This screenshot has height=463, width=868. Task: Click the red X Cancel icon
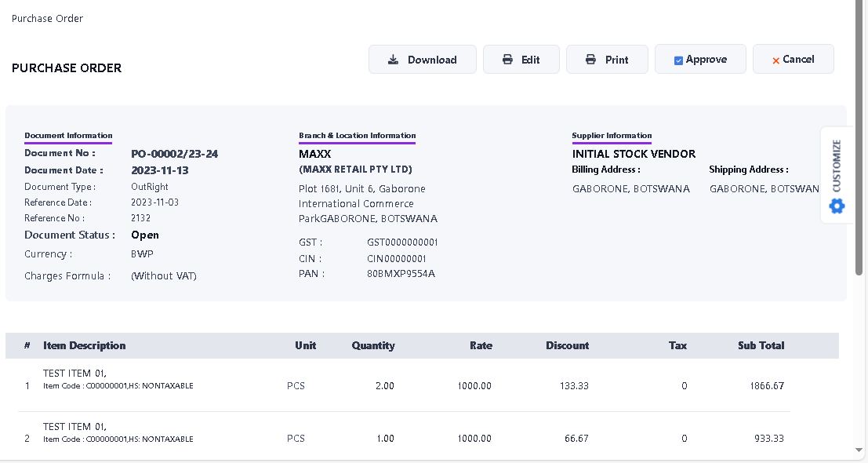coord(775,60)
